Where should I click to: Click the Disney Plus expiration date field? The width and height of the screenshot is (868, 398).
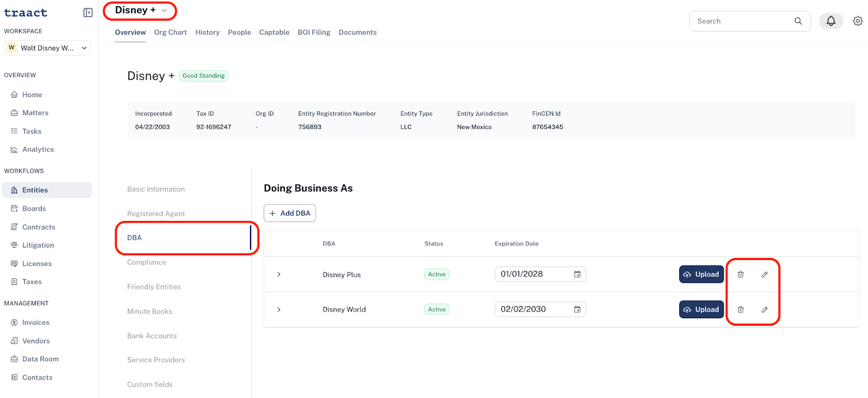[540, 274]
